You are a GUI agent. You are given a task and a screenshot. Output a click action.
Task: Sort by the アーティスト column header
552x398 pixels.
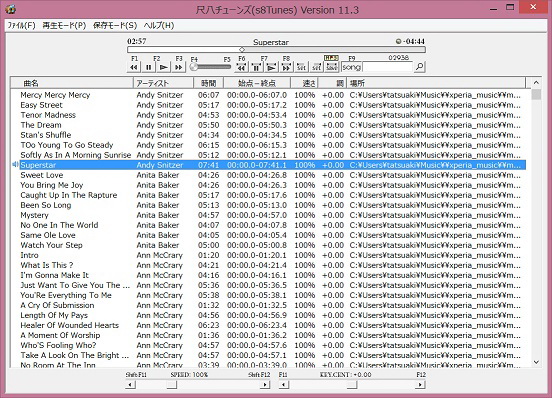coord(163,83)
